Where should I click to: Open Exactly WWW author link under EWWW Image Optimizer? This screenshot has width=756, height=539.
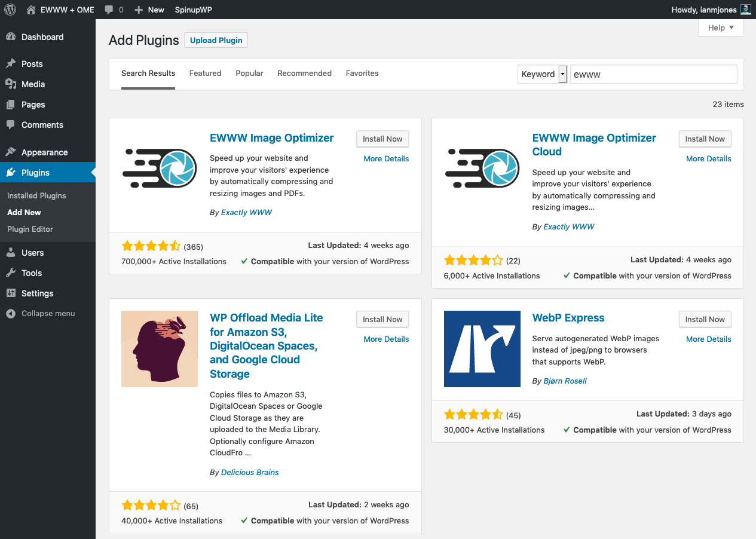coord(246,212)
